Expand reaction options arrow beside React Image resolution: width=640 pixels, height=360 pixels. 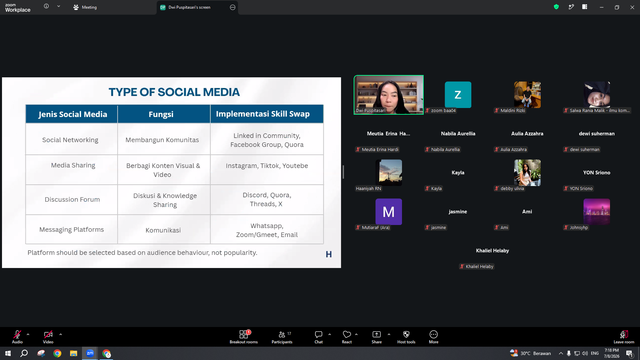[x=356, y=335]
